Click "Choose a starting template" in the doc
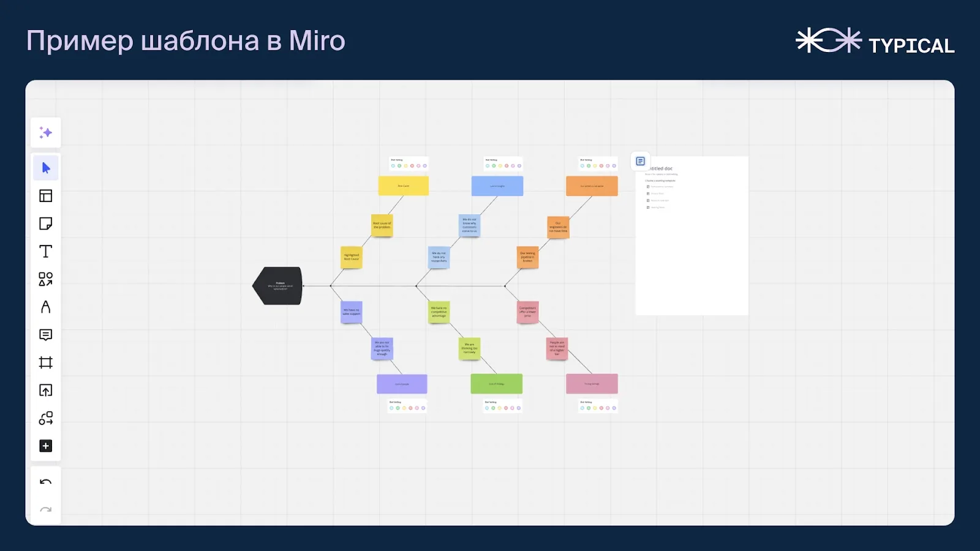 [x=660, y=181]
